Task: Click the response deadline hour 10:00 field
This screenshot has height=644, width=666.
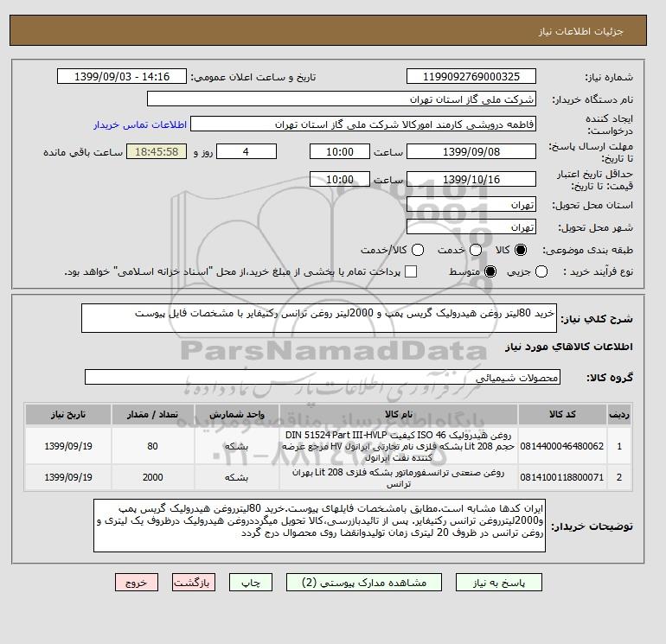Action: 339,151
